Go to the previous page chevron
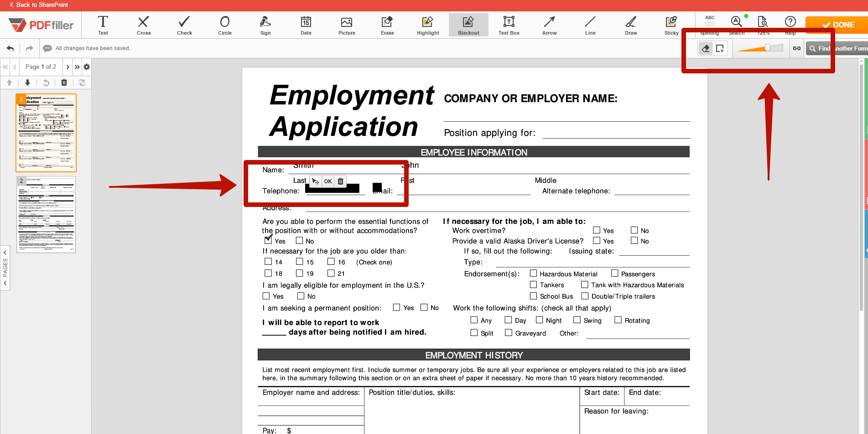The width and height of the screenshot is (868, 434). tap(15, 67)
